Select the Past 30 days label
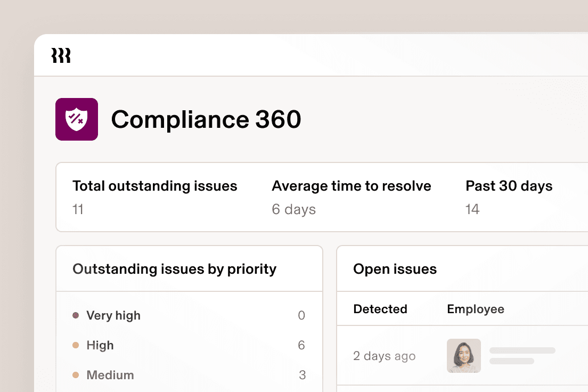Image resolution: width=588 pixels, height=392 pixels. point(509,186)
